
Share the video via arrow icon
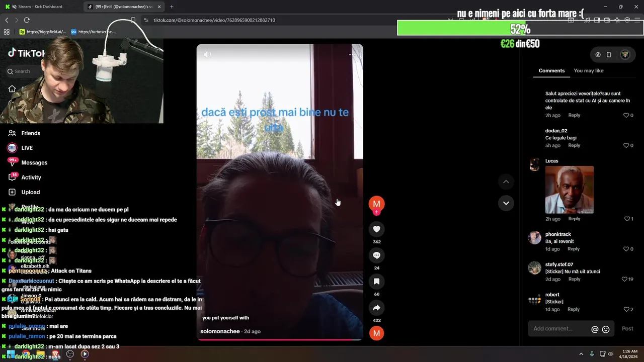376,308
